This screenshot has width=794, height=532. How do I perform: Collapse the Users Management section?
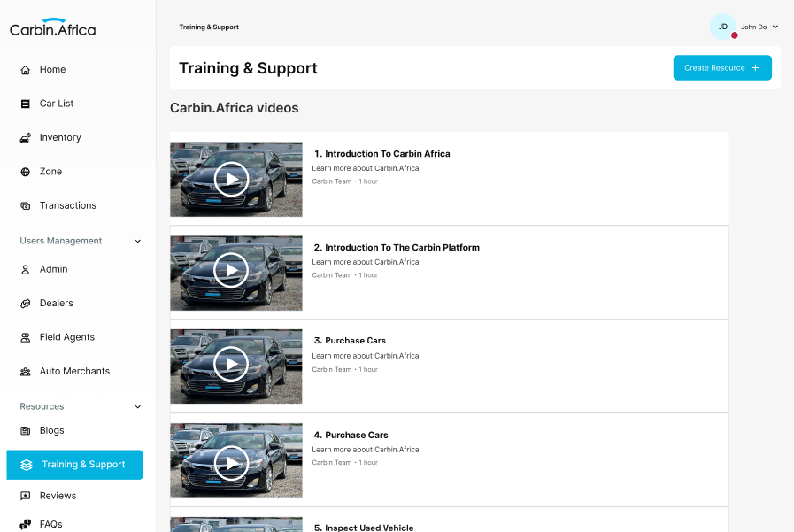[137, 241]
